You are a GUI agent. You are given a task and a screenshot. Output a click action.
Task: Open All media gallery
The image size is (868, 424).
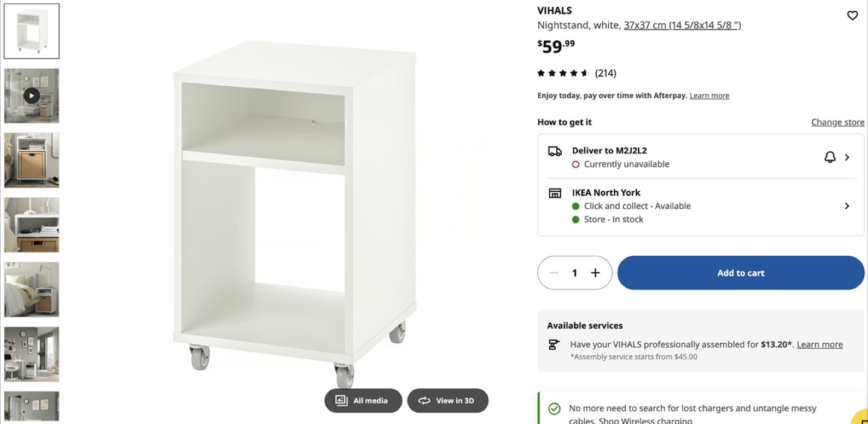tap(363, 400)
